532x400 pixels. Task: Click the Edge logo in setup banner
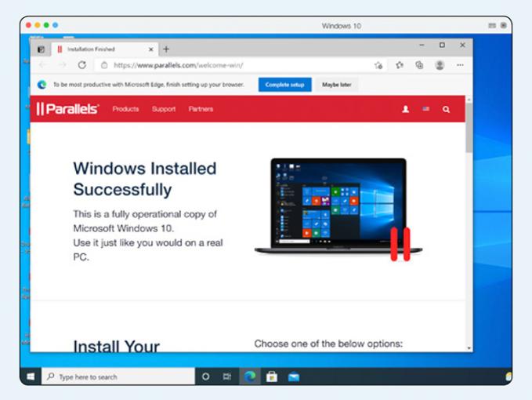click(42, 85)
